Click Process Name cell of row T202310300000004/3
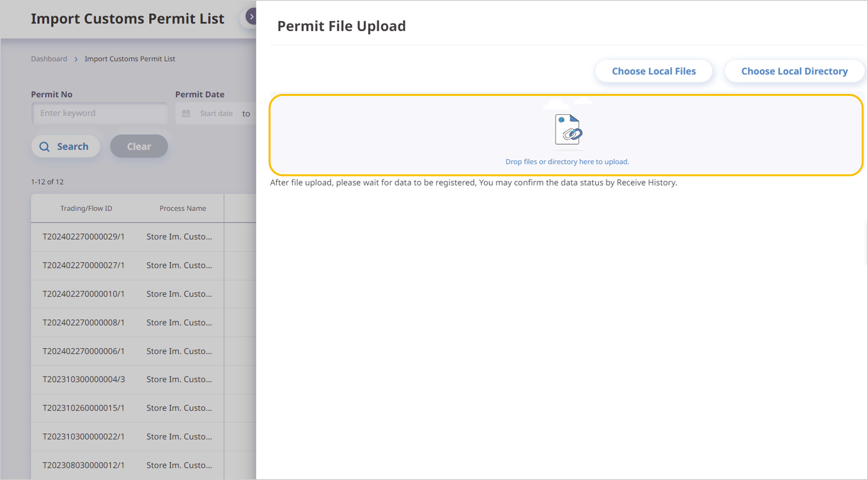The width and height of the screenshot is (868, 480). [179, 379]
